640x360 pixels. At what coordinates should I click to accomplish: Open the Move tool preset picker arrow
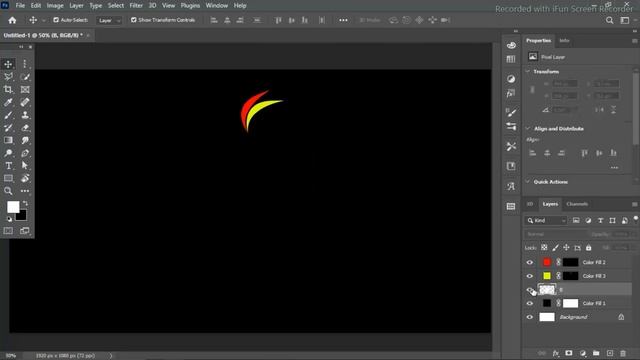coord(44,20)
